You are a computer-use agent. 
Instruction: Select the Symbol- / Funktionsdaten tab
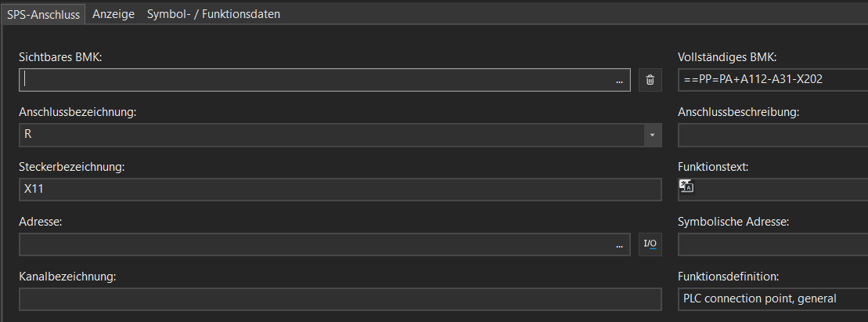pos(214,14)
